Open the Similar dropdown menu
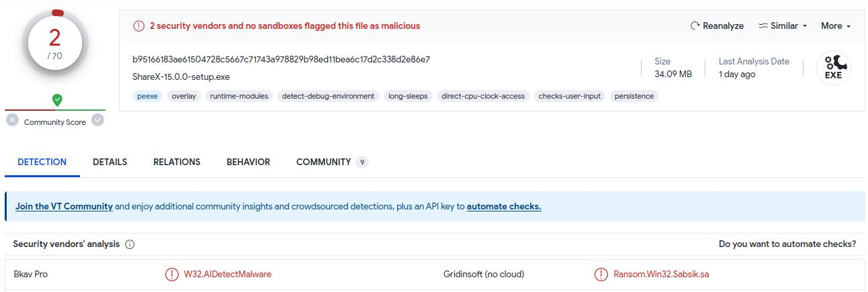Image resolution: width=868 pixels, height=292 pixels. point(783,26)
